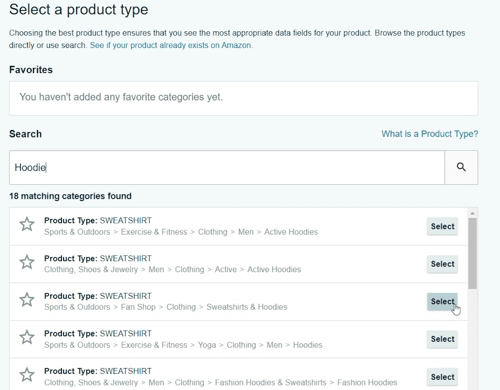Open 'See if your product already exists on Amazon' link

pos(171,45)
